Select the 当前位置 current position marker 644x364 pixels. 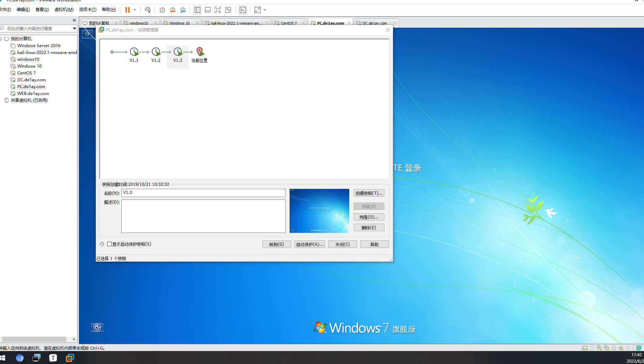pos(200,55)
